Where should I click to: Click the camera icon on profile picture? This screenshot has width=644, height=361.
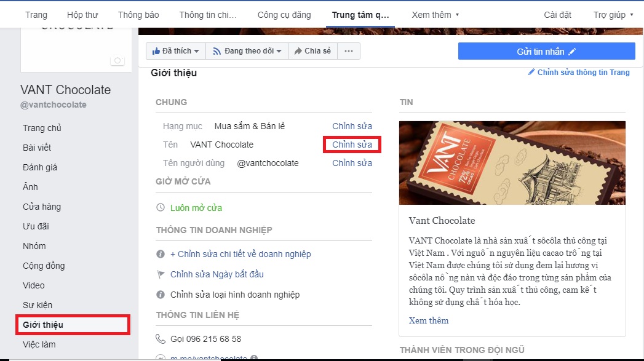[117, 61]
